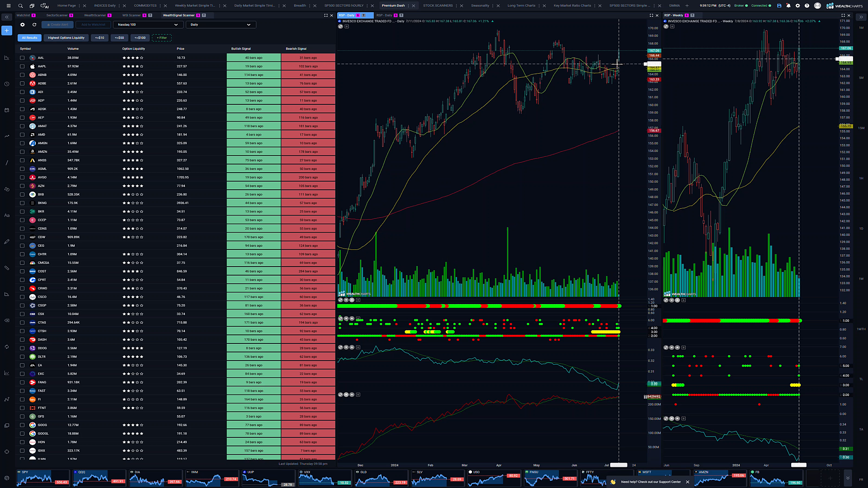Switch to the Seasonality workspace tab
Viewport: 868px width, 488px height.
tap(480, 6)
